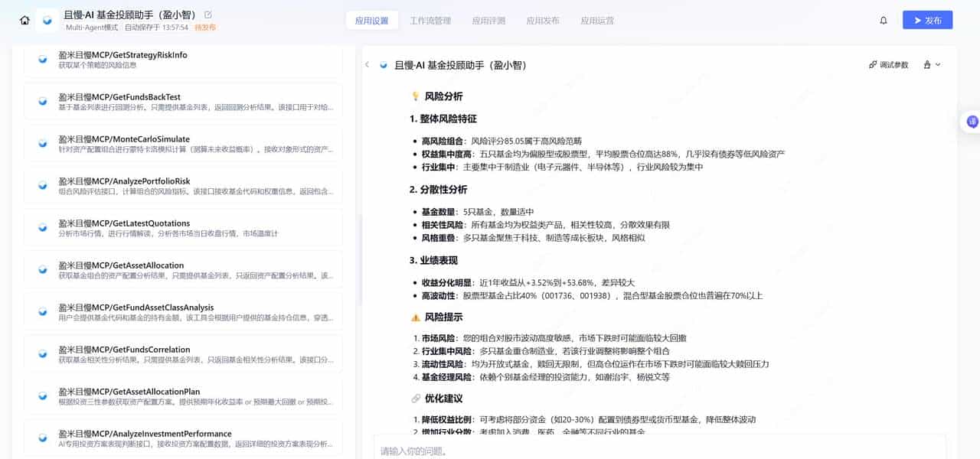Click the notification bell icon
Image resolution: width=980 pixels, height=459 pixels.
tap(884, 21)
